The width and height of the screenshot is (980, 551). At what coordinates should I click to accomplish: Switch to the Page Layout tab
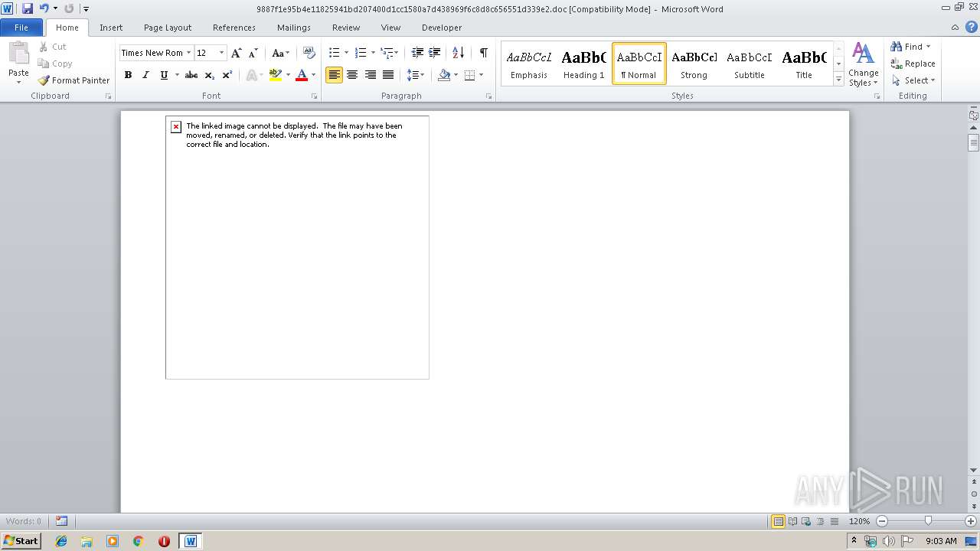pyautogui.click(x=168, y=28)
